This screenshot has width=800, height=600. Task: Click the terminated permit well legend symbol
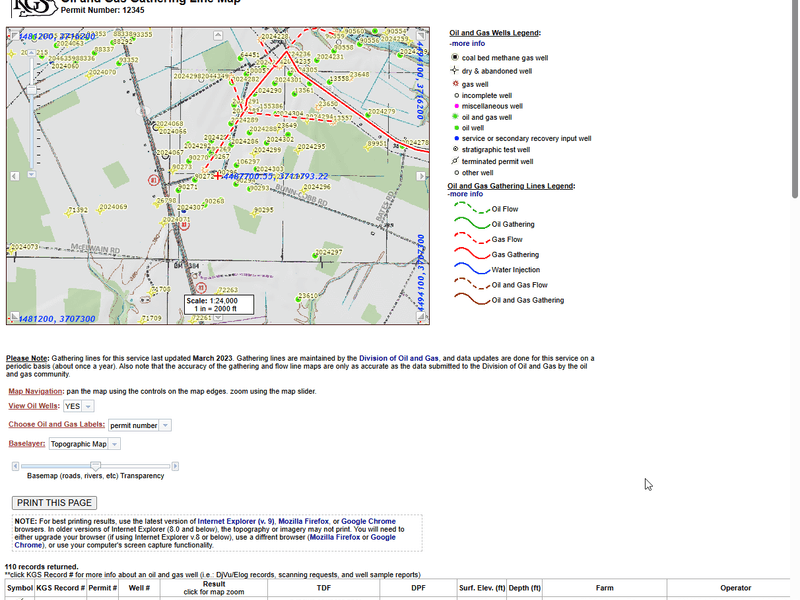tap(455, 161)
